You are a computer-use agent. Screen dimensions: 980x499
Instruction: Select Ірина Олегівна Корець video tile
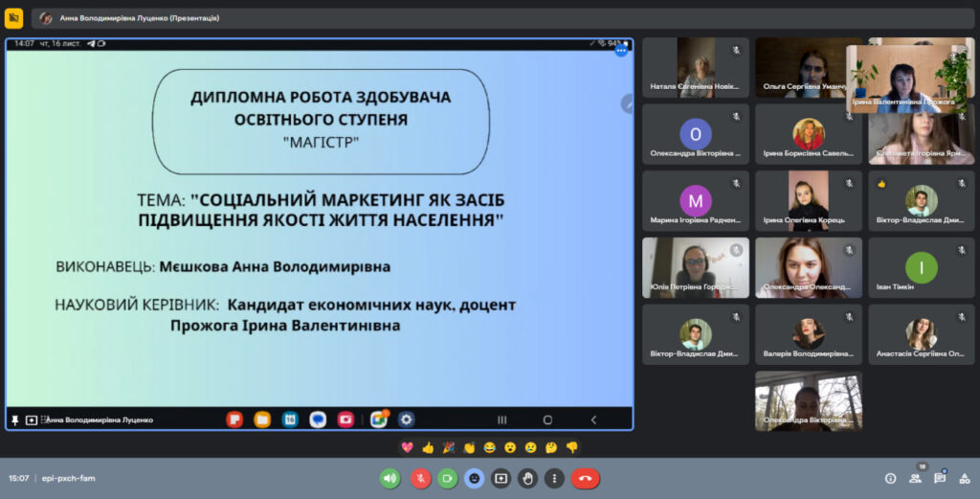tap(809, 201)
